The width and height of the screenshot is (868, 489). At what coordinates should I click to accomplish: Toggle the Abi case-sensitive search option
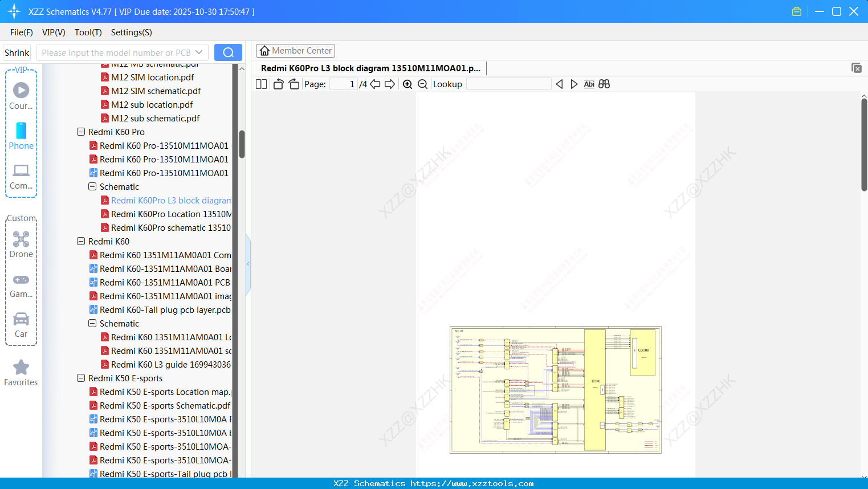tap(589, 84)
